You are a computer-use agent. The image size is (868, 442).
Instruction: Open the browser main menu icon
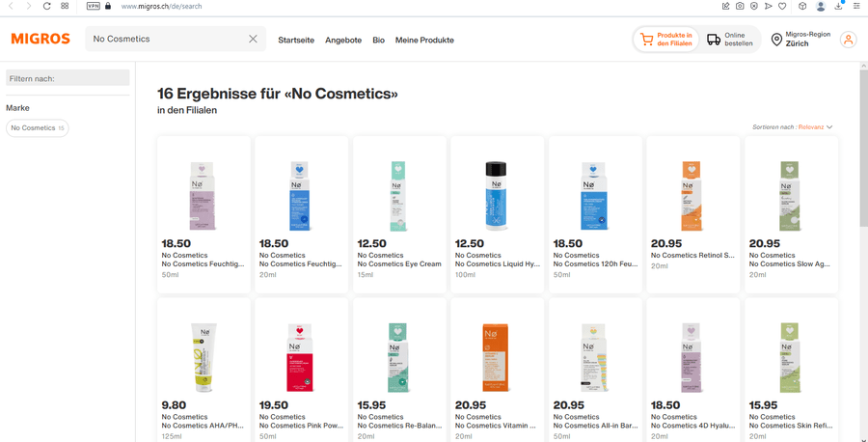857,6
